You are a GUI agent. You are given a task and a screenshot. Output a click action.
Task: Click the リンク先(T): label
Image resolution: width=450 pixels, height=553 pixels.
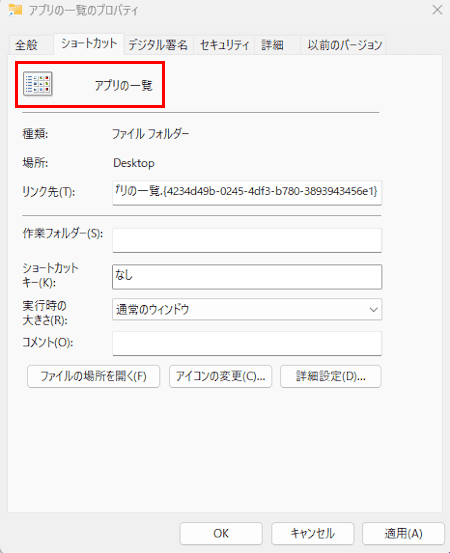(49, 192)
